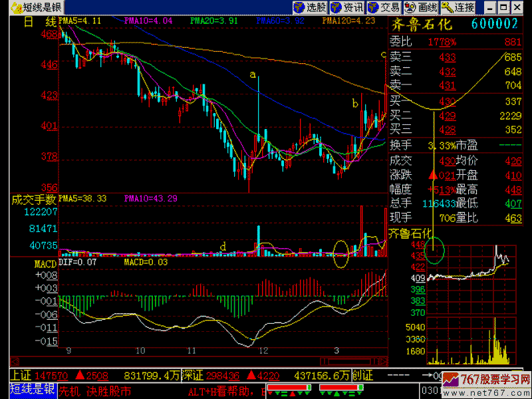Open the 资讯 news toolbar button
This screenshot has height=399, width=532.
[348, 7]
